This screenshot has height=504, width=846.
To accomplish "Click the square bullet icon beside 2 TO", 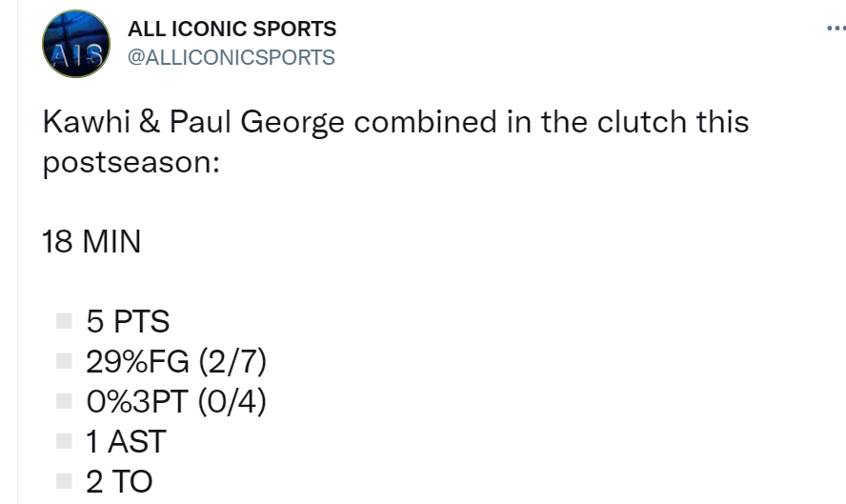I will [64, 481].
